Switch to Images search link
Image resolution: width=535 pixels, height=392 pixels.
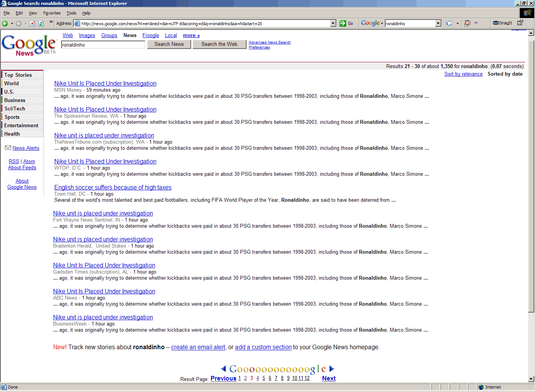click(x=87, y=36)
